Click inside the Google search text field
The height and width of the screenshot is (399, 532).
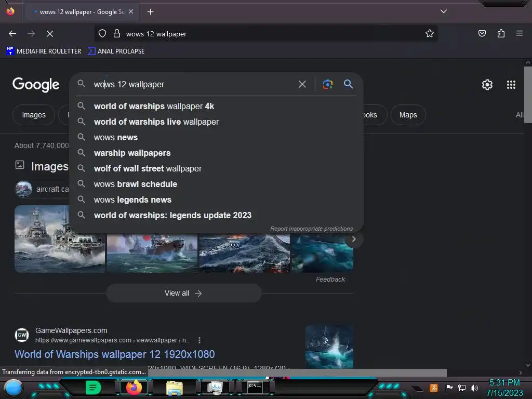point(193,84)
